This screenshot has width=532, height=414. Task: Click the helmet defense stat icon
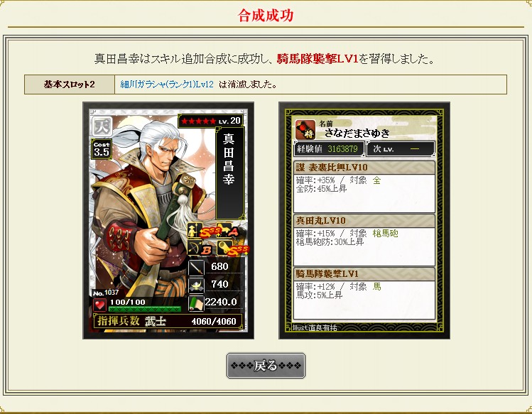[x=197, y=285]
